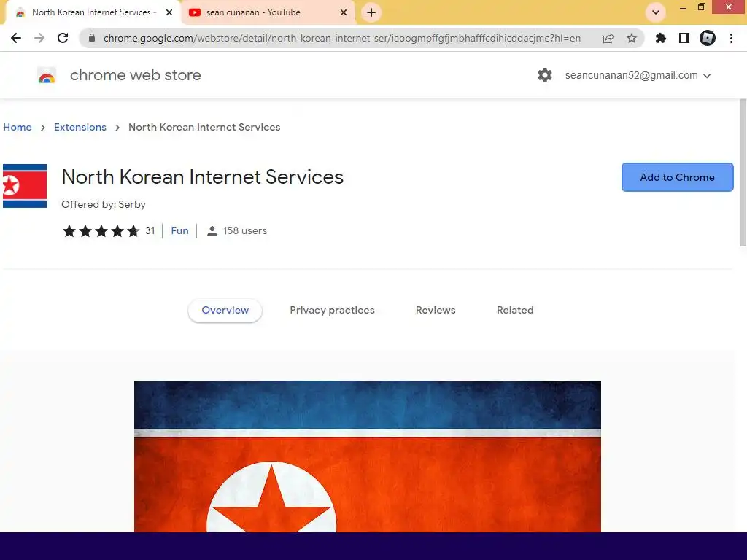Minimize the Chrome window

point(683,7)
